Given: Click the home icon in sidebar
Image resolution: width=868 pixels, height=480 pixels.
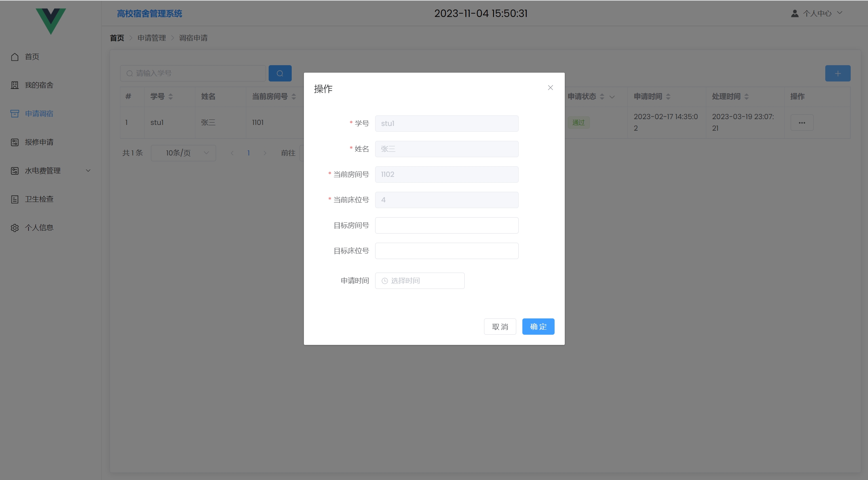Looking at the screenshot, I should (15, 57).
